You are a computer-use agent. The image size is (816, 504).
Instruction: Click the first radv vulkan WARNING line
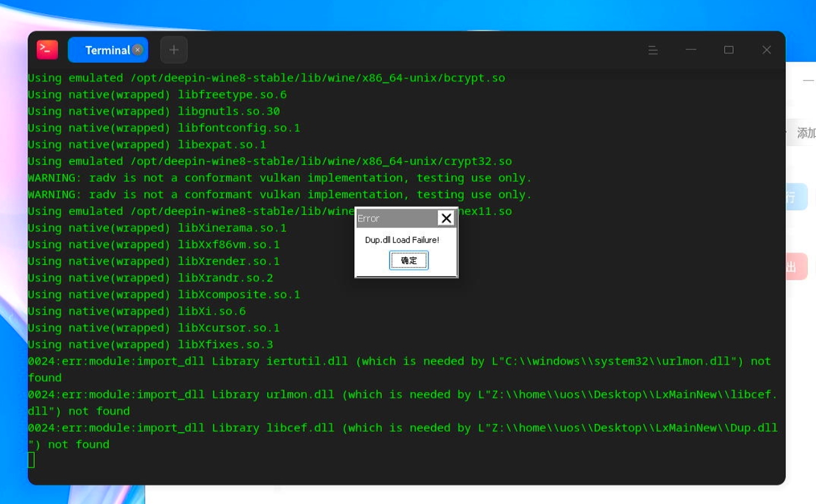pos(279,178)
